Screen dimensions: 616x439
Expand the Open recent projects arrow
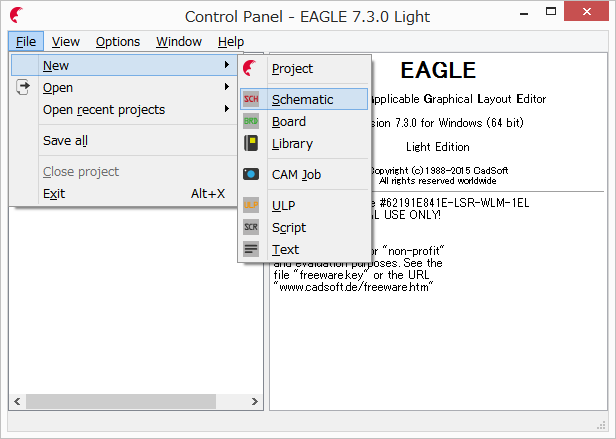pos(227,108)
